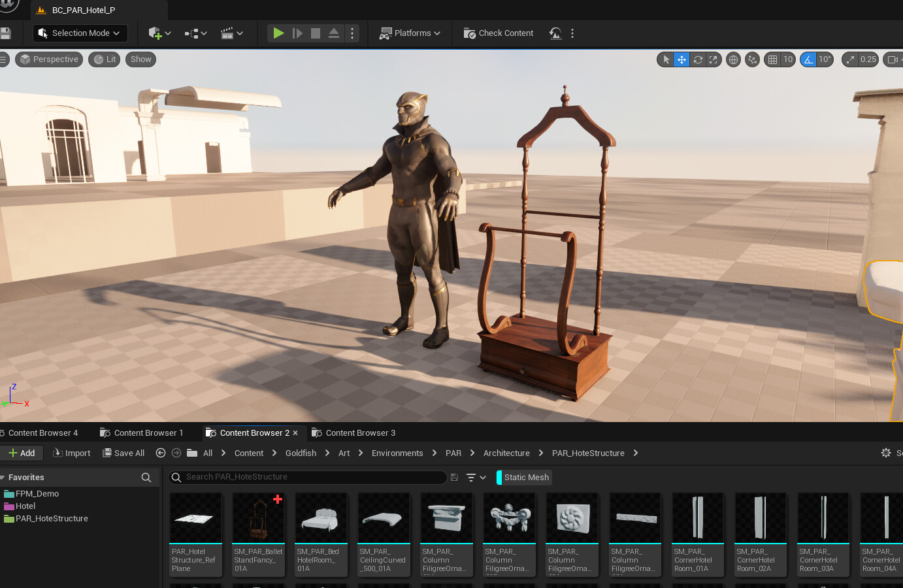Start Play In Editor with the green play button
903x588 pixels.
coord(278,33)
